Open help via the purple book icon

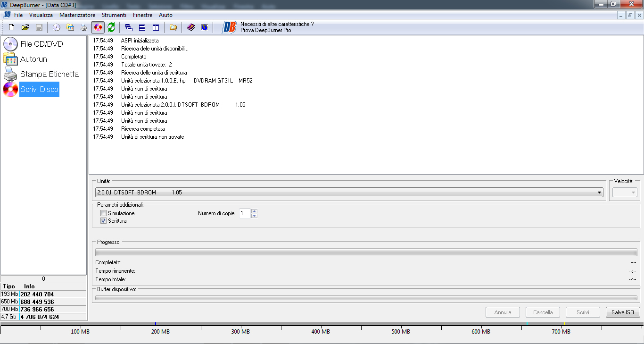(191, 27)
